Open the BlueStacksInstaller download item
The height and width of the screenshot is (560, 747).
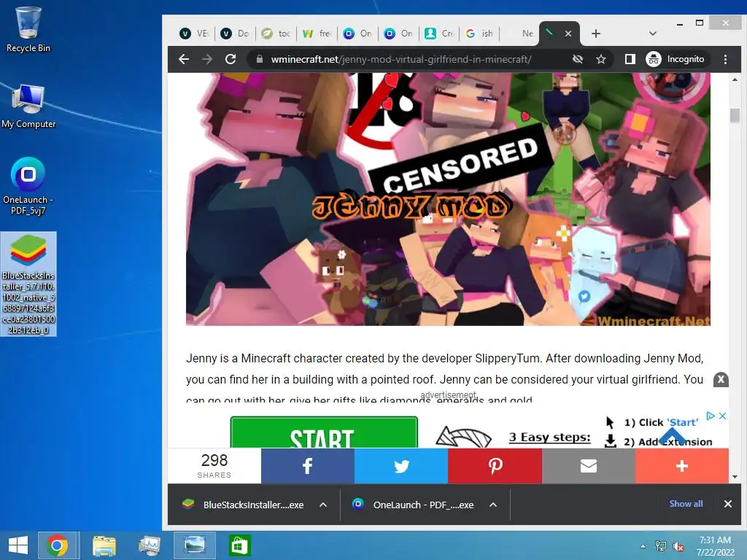[244, 505]
